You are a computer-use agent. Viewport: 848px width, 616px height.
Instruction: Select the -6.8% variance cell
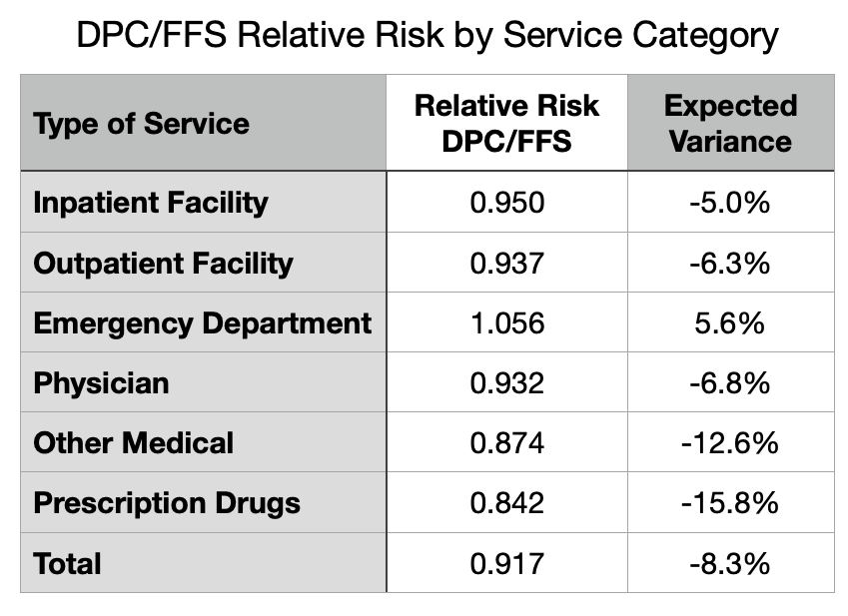(730, 382)
